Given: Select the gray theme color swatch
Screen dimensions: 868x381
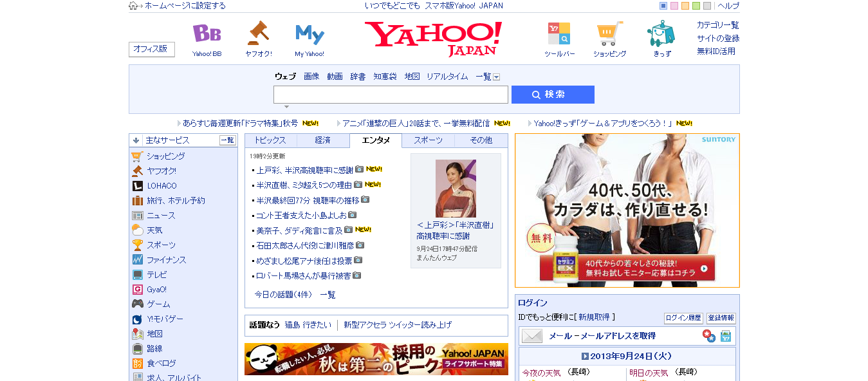Looking at the screenshot, I should [707, 6].
